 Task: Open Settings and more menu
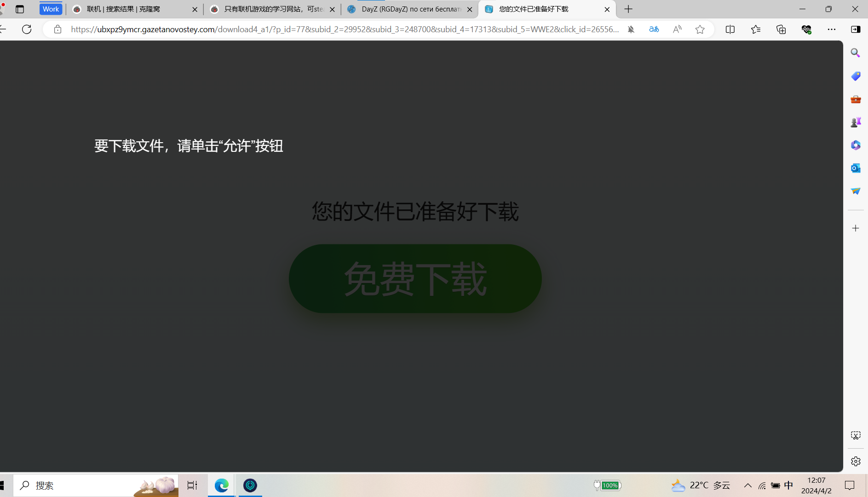(832, 29)
